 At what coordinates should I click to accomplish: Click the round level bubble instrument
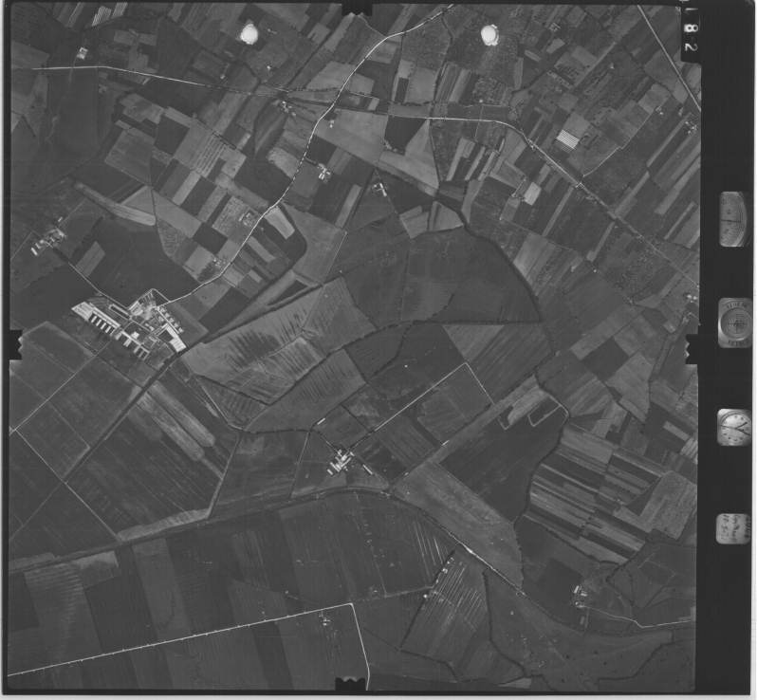click(735, 322)
